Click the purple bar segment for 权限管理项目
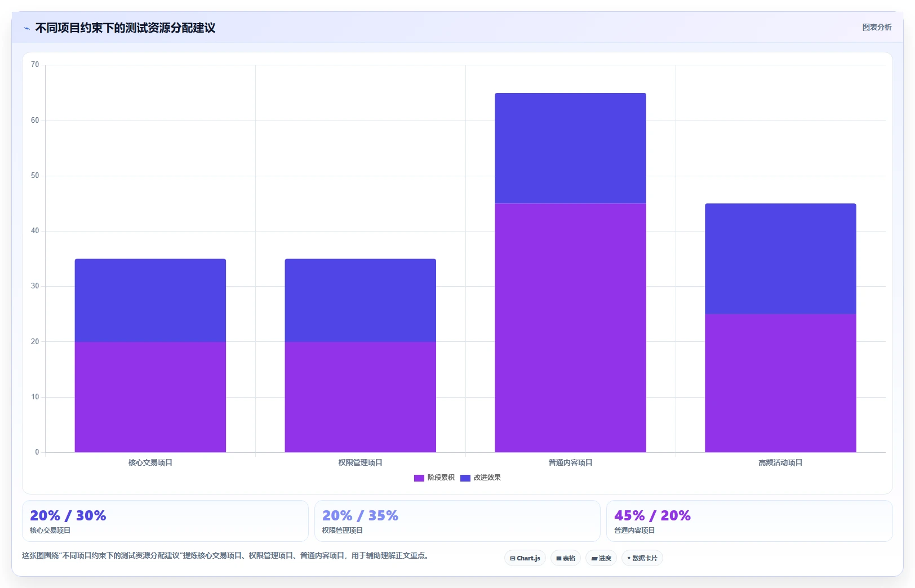 (x=361, y=397)
